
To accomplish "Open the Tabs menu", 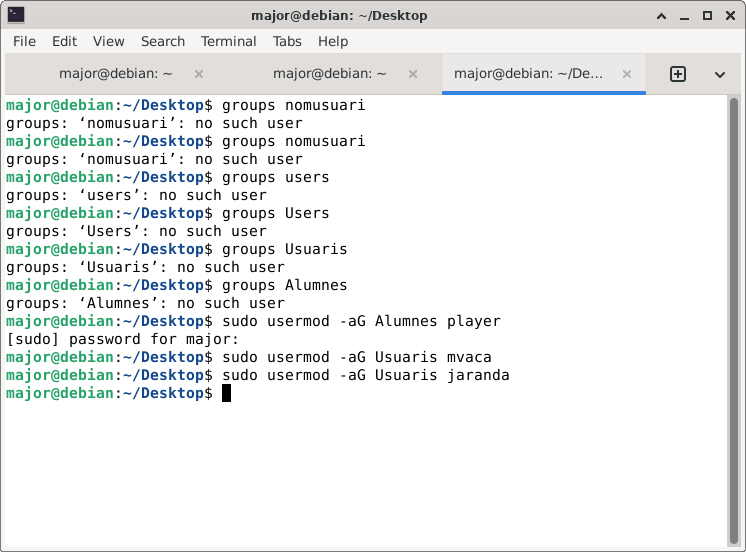I will (x=287, y=41).
